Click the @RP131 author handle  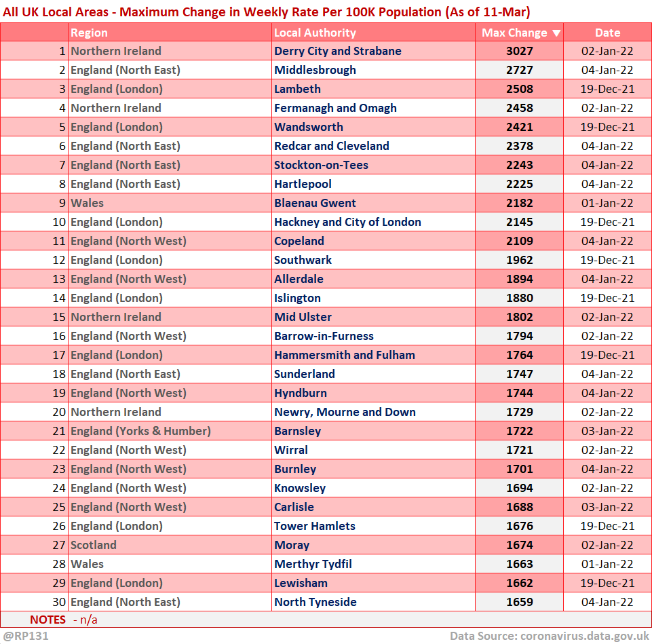(x=25, y=636)
